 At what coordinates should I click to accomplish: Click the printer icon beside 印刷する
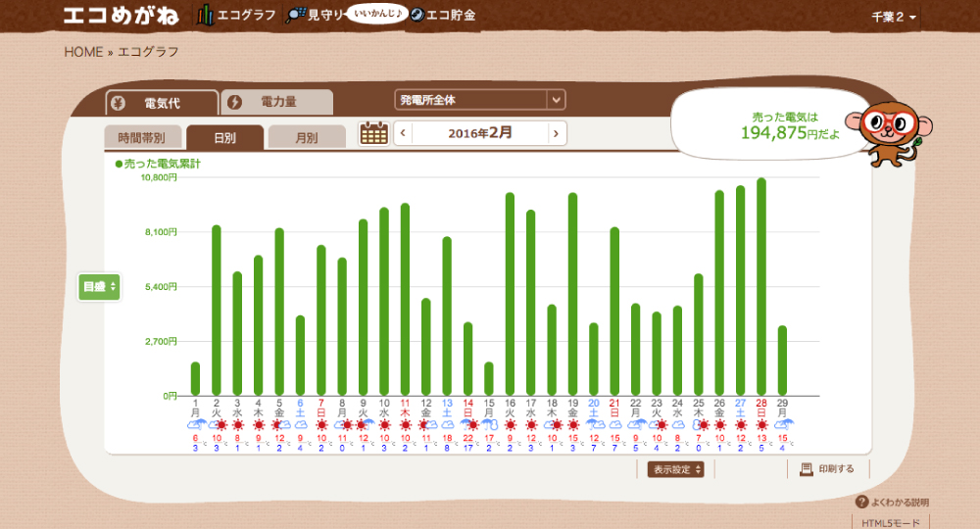click(x=807, y=469)
